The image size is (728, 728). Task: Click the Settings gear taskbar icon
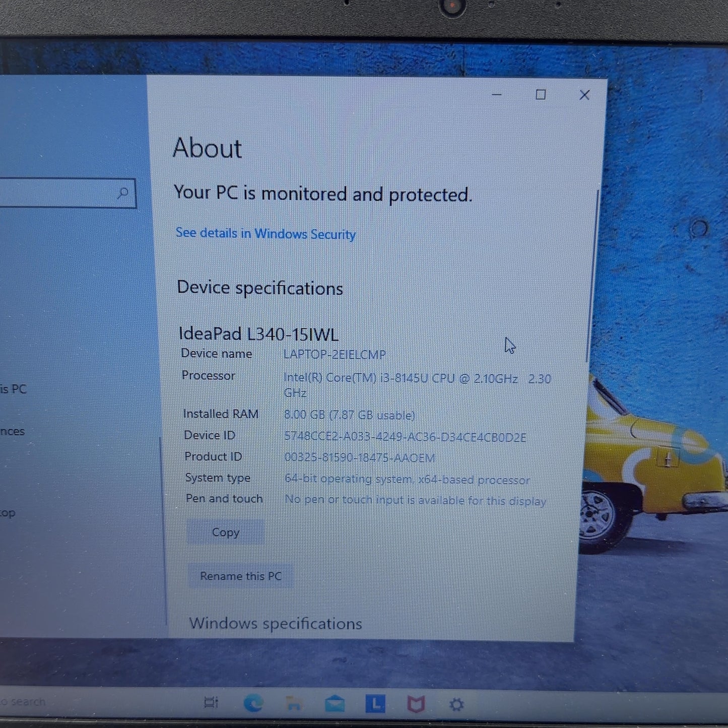click(x=456, y=704)
